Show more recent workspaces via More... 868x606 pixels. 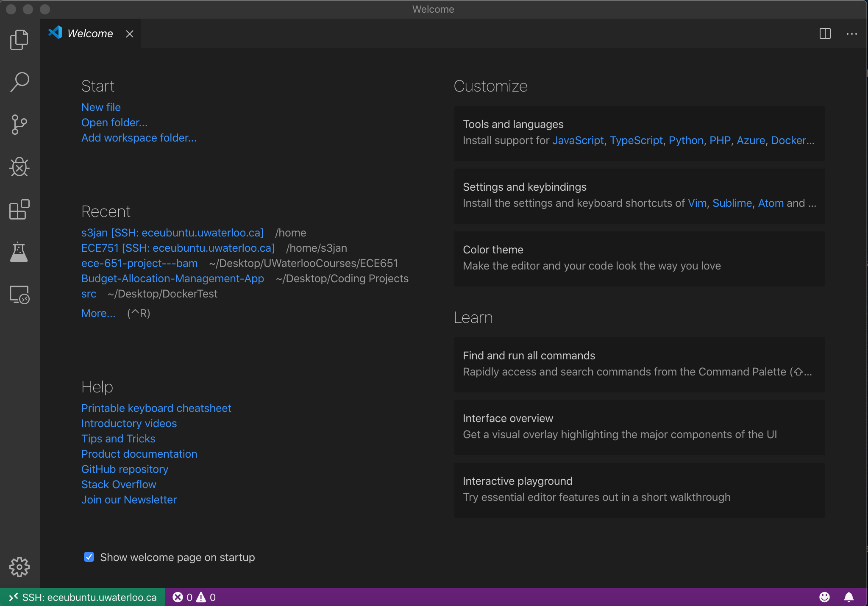pos(98,313)
